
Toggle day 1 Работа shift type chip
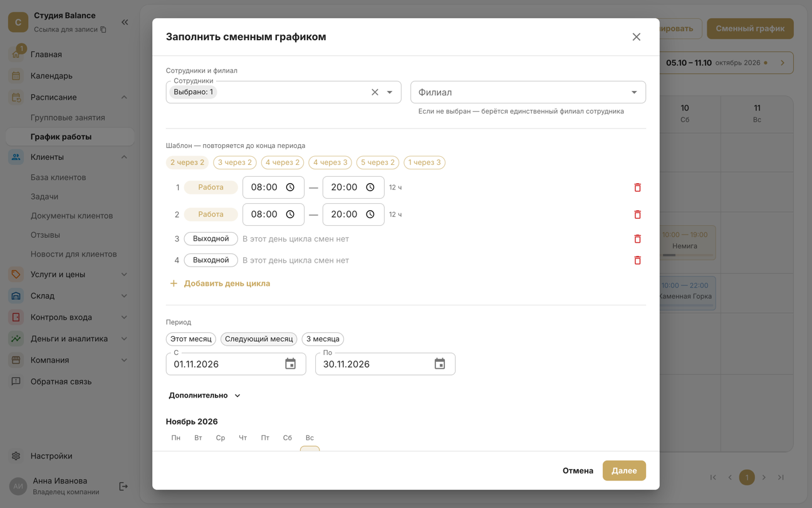point(211,188)
